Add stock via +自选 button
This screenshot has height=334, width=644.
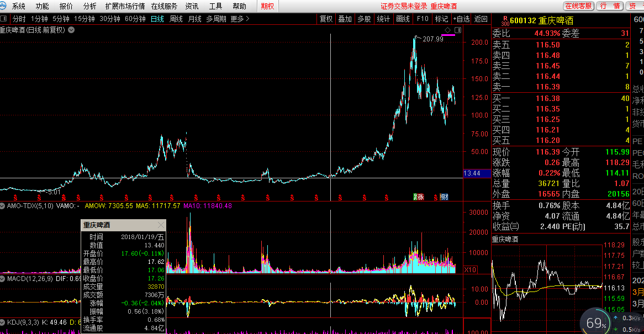pos(461,19)
